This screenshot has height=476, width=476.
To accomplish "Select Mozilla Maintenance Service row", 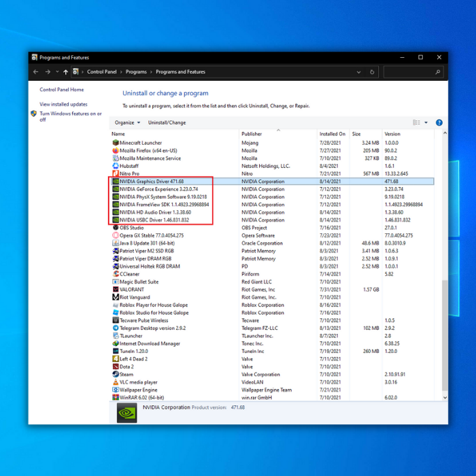I will click(272, 158).
